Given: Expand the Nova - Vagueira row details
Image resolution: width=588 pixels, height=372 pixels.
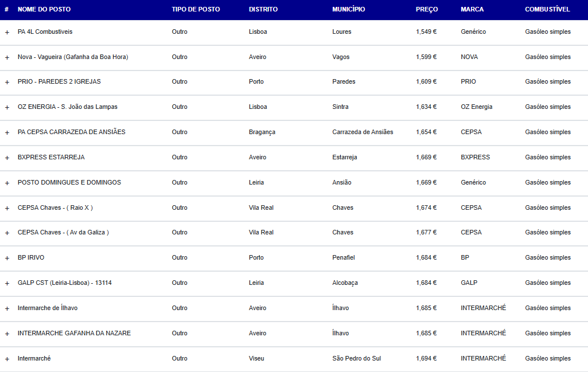Looking at the screenshot, I should (7, 57).
